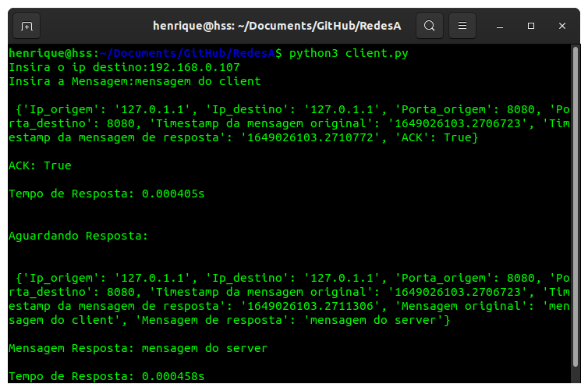Click 'Mensagem Resposta: mensagem do server' line
This screenshot has width=588, height=391.
pos(138,348)
